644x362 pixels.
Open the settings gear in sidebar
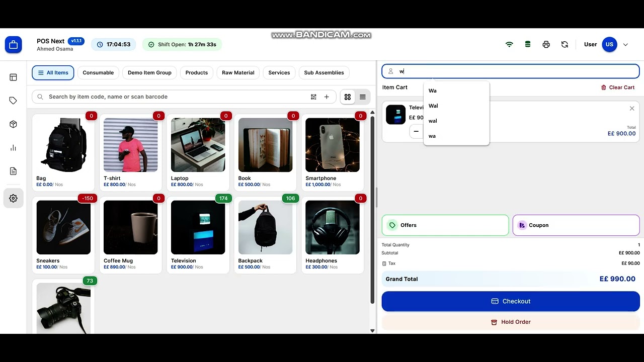14,198
